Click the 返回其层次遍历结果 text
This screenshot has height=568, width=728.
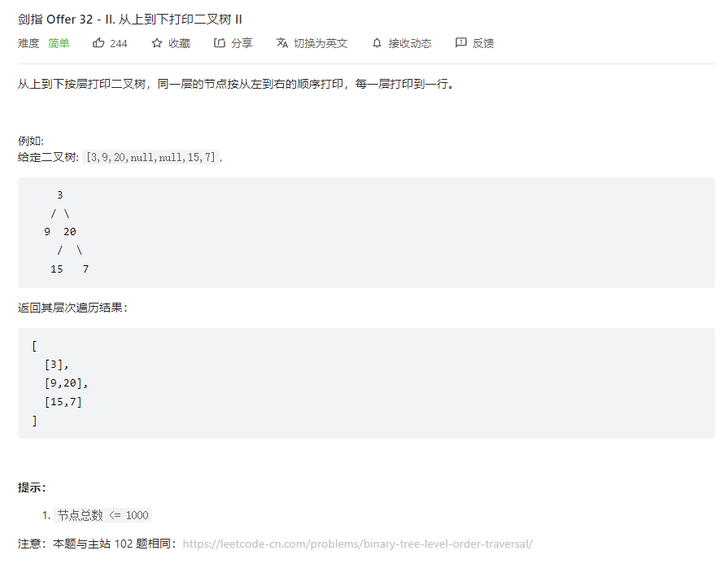tap(72, 308)
